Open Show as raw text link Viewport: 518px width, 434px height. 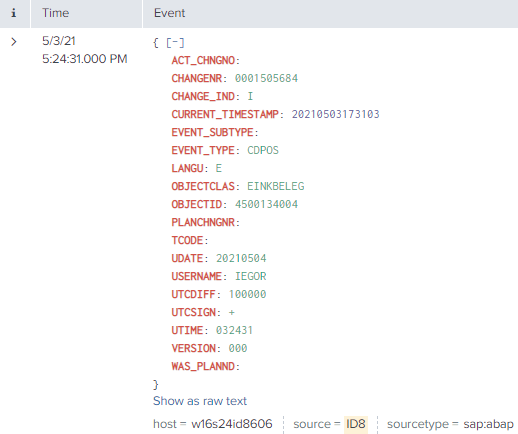click(x=200, y=401)
